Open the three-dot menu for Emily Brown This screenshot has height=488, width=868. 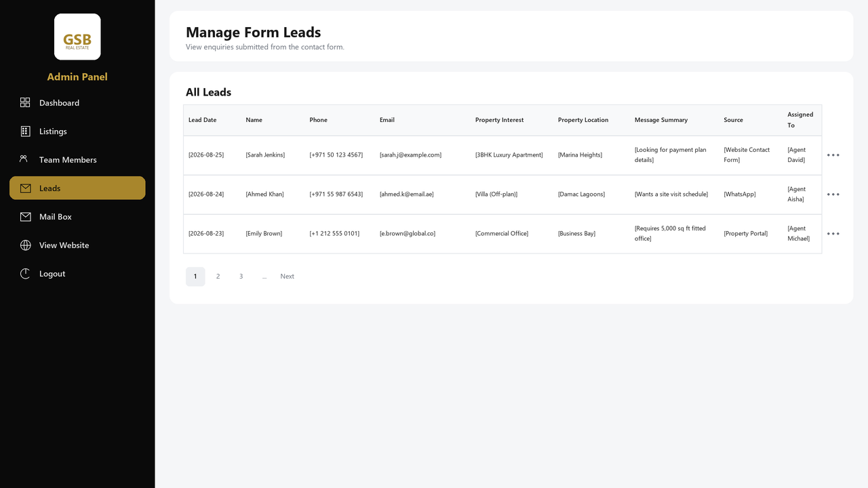click(x=833, y=234)
